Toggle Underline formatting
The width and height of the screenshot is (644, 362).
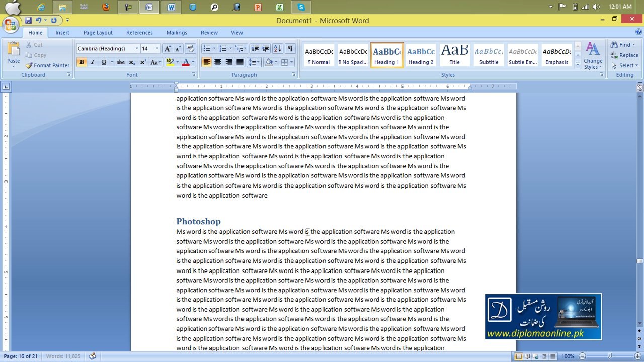pos(104,62)
